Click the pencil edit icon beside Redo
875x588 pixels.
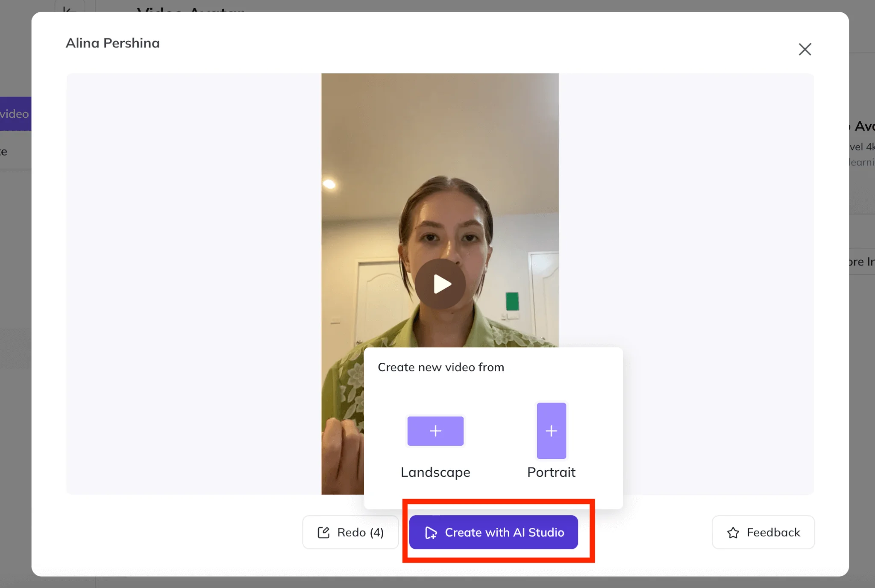(323, 532)
